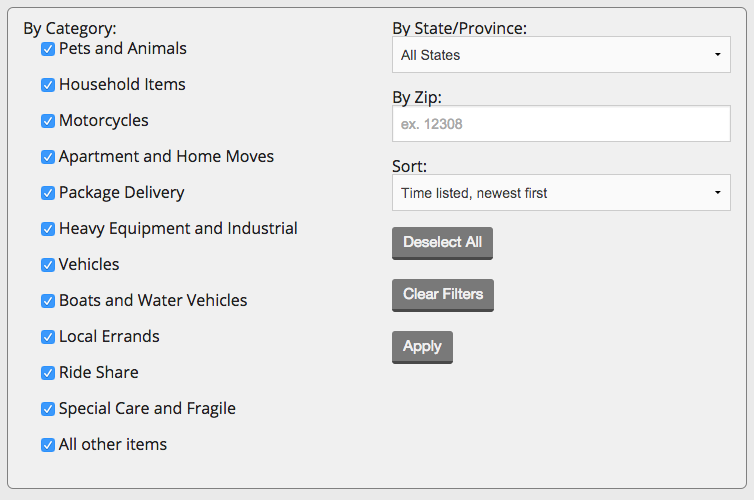Open the All States dropdown
This screenshot has height=500, width=754.
coord(561,55)
